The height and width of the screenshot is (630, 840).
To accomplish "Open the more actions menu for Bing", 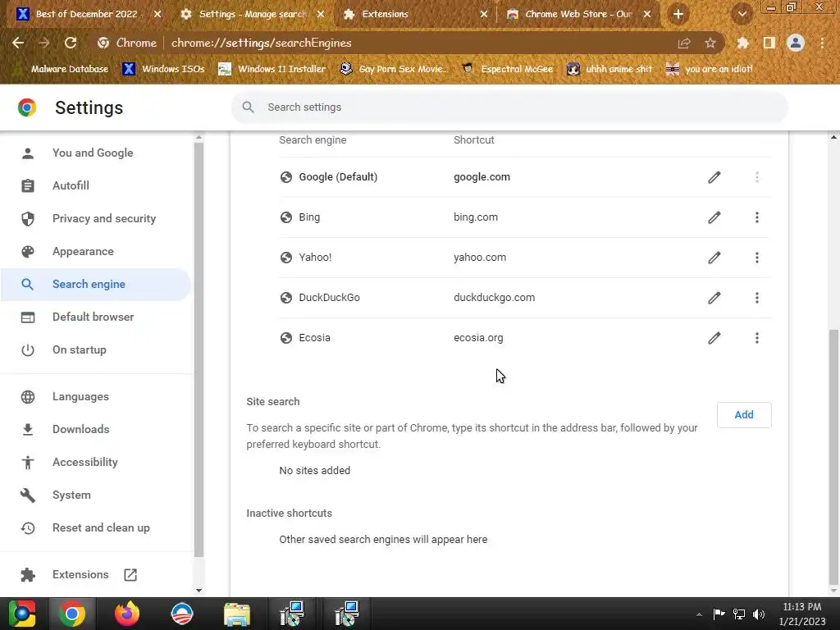I will tap(756, 217).
